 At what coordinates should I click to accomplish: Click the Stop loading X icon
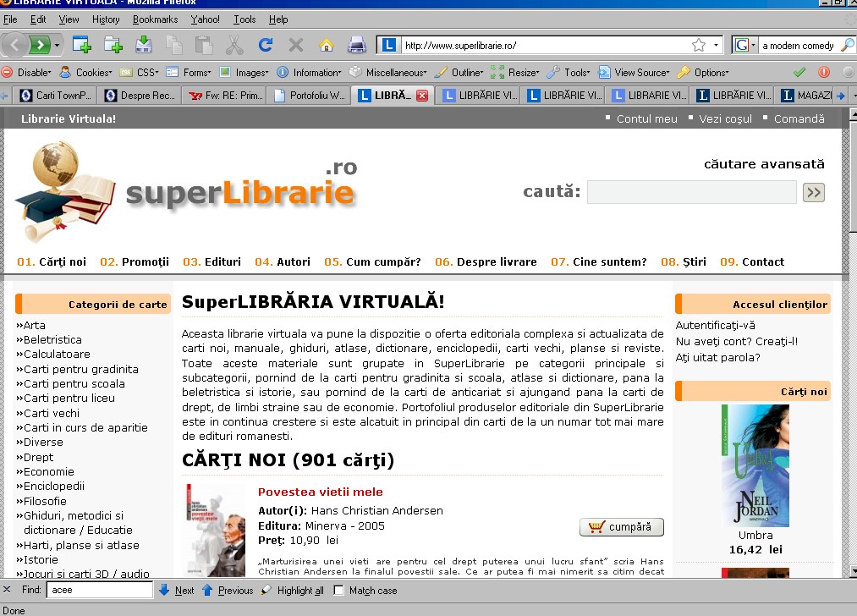pos(295,45)
